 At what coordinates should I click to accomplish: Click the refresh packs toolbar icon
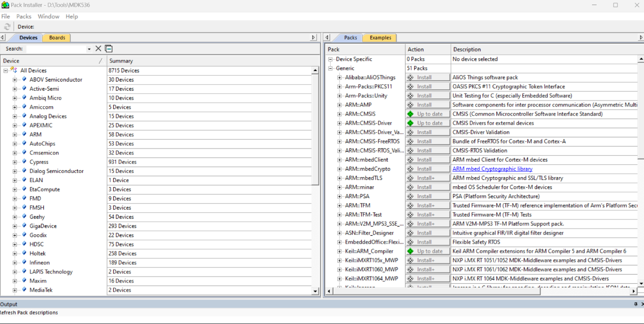tap(7, 27)
